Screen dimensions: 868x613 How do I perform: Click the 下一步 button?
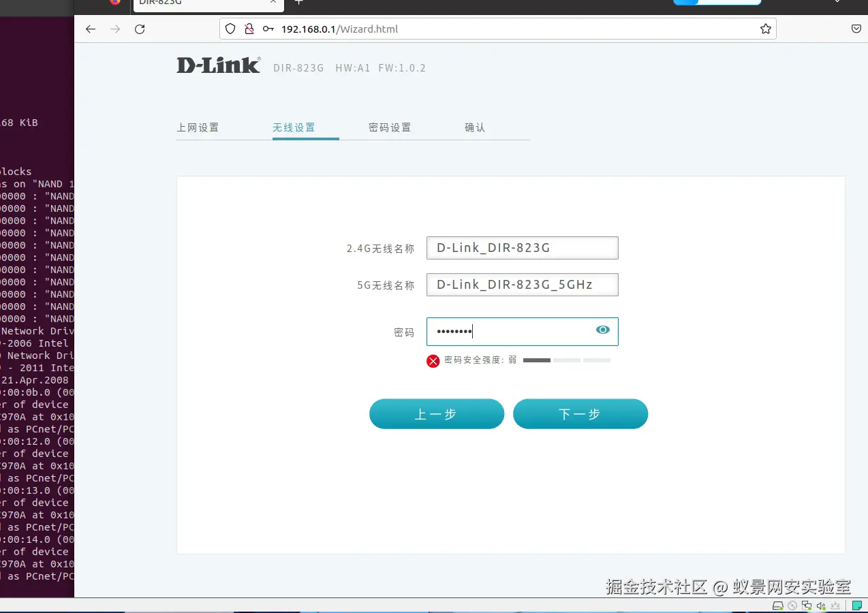tap(580, 414)
